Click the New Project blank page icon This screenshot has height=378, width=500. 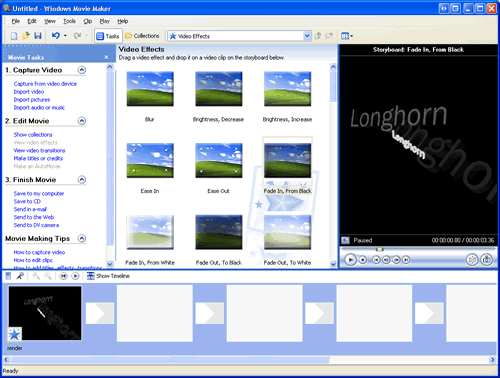(x=14, y=36)
